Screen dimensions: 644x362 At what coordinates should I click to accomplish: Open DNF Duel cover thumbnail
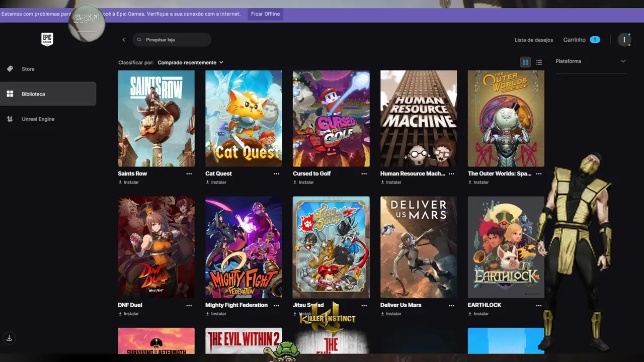click(156, 247)
